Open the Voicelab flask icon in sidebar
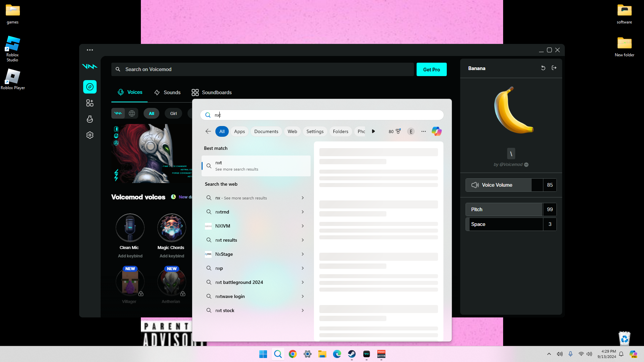 tap(90, 119)
